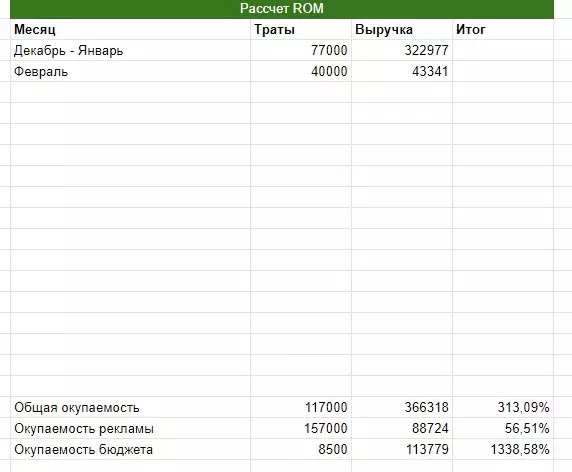Select the 'Февраль' cell
Image resolution: width=572 pixels, height=472 pixels.
coord(131,71)
